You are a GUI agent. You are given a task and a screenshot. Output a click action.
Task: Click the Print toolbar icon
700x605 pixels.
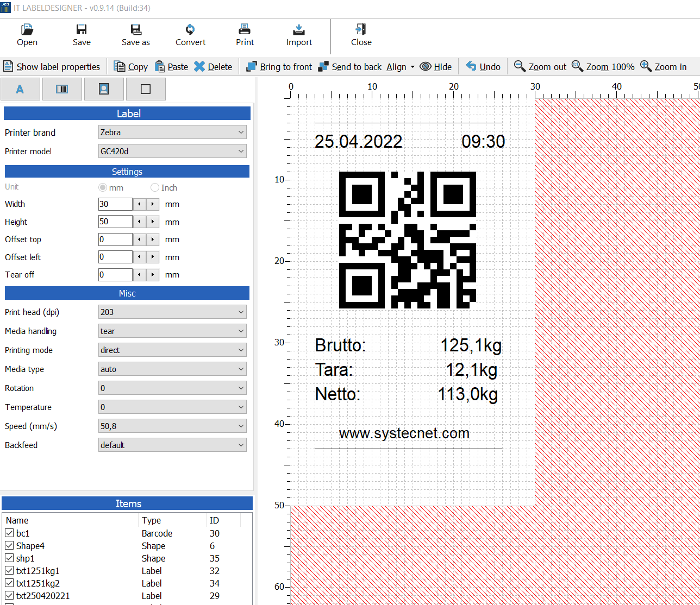pos(245,30)
